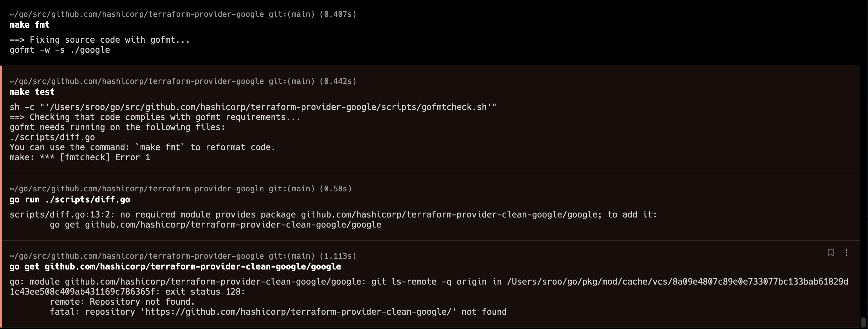Click the failed block's red status stripe on the left

pyautogui.click(x=1, y=118)
